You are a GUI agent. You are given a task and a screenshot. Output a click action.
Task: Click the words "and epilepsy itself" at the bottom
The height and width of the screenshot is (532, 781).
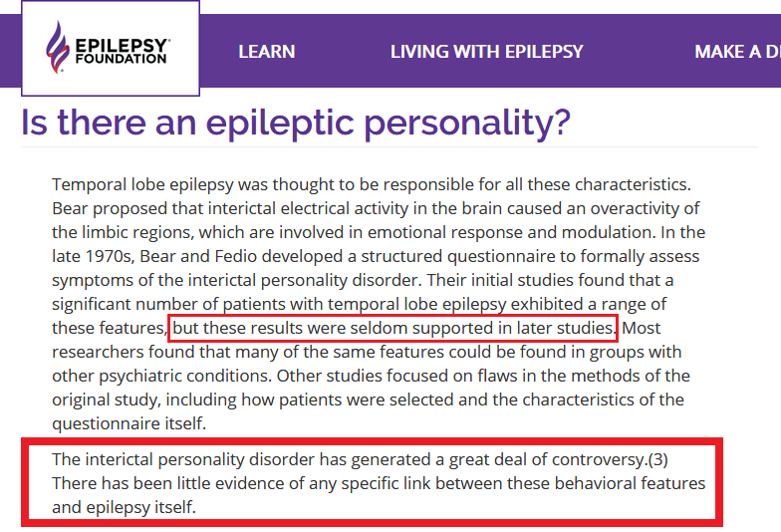124,507
